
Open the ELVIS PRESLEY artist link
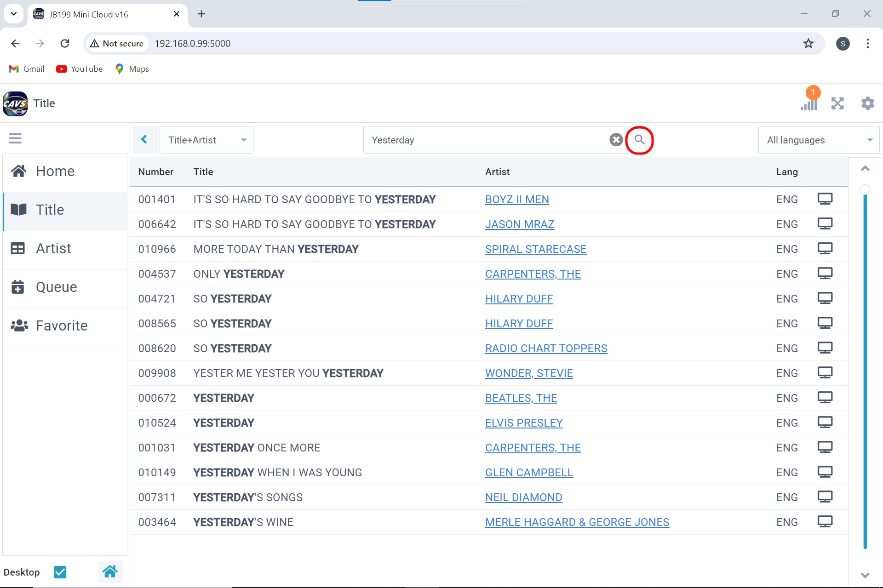[524, 423]
